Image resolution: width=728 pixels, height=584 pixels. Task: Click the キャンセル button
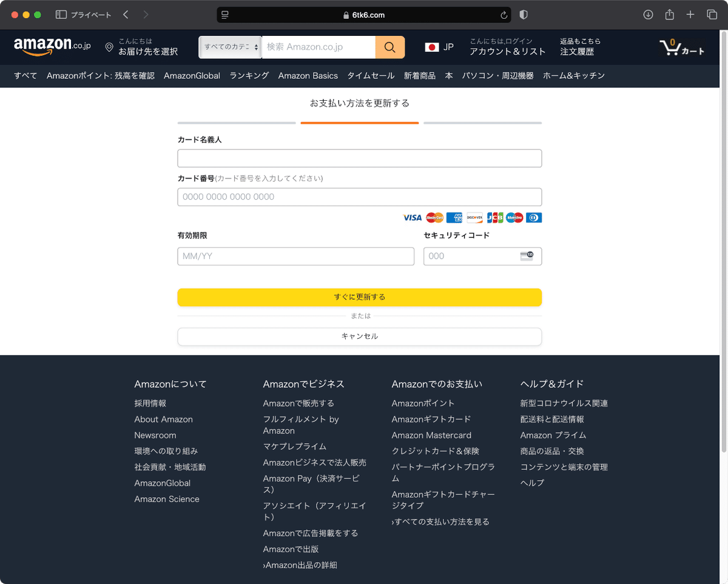pyautogui.click(x=360, y=336)
